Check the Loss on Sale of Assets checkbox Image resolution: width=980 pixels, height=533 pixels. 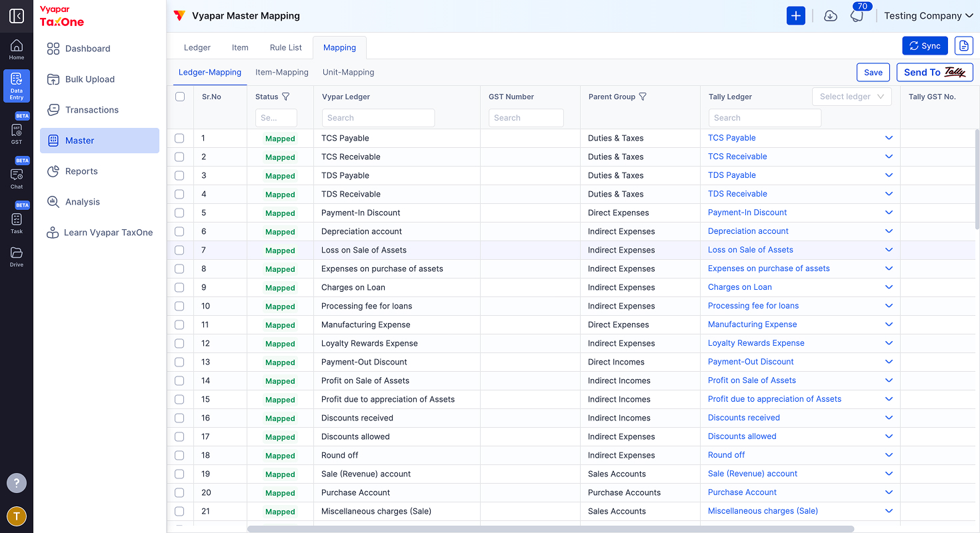point(179,250)
